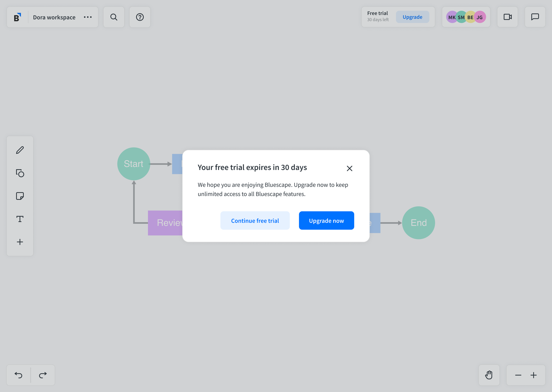Click the Bluescape logo home button
Viewport: 552px width, 392px height.
pyautogui.click(x=17, y=17)
